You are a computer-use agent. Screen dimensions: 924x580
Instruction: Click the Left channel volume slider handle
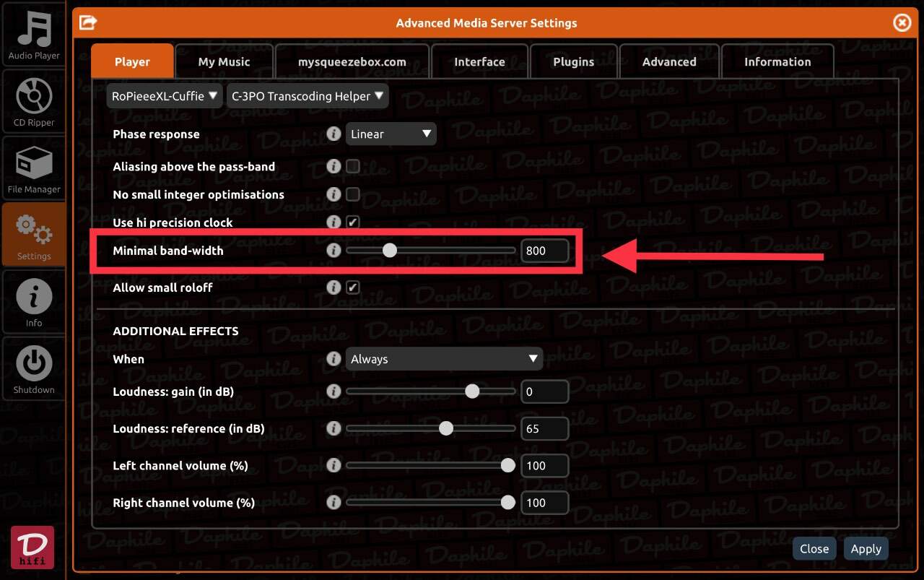[508, 466]
